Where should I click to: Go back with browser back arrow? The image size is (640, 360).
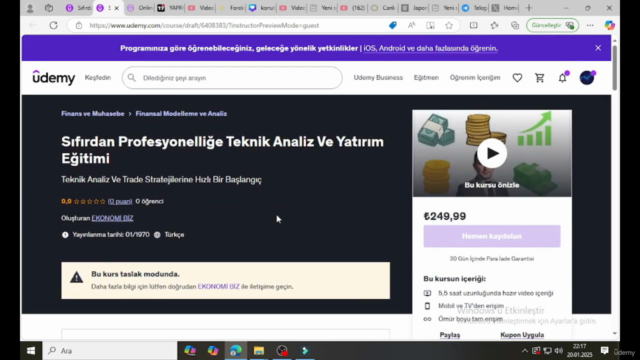33,25
